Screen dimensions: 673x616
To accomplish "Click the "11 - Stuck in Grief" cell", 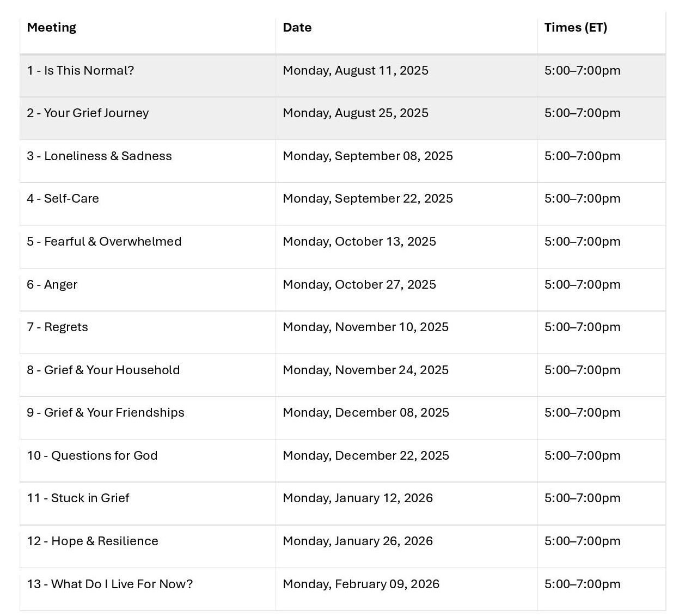I will tap(78, 498).
